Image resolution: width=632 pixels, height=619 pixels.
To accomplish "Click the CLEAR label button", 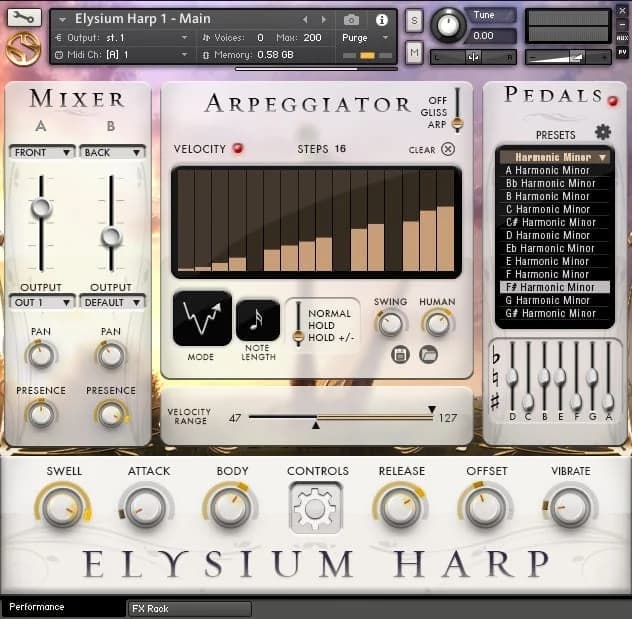I will pyautogui.click(x=422, y=150).
